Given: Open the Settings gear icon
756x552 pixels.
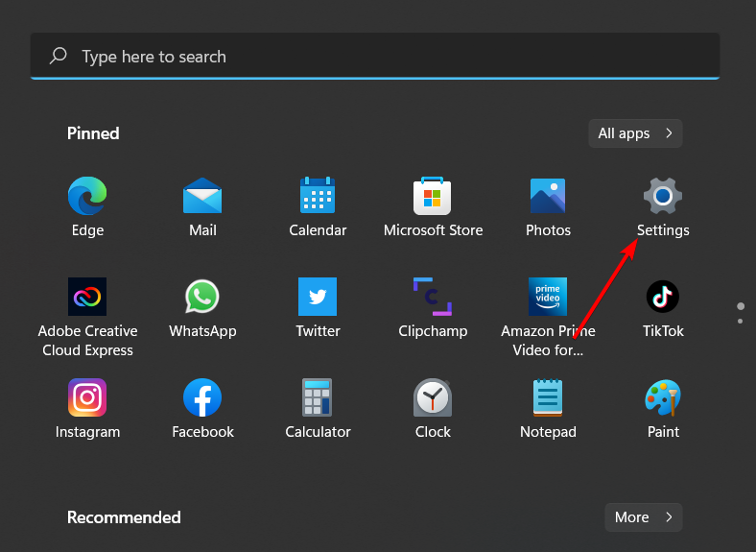Looking at the screenshot, I should (x=663, y=196).
